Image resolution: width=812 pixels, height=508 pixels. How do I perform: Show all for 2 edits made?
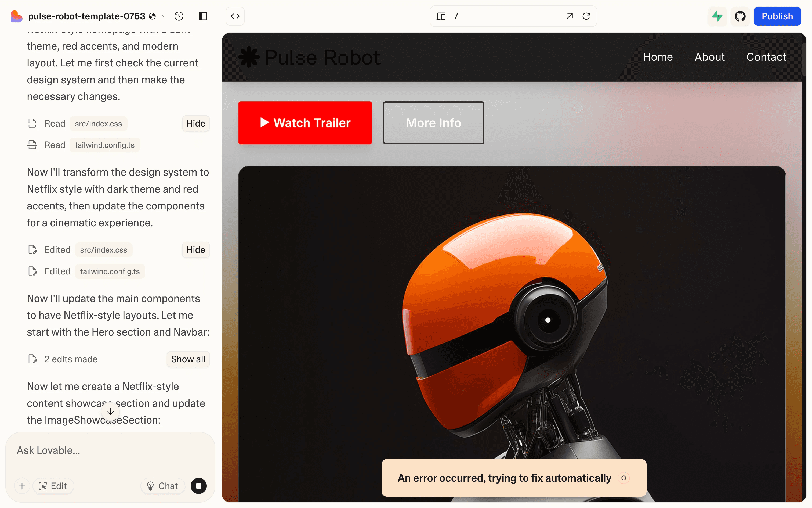click(188, 359)
